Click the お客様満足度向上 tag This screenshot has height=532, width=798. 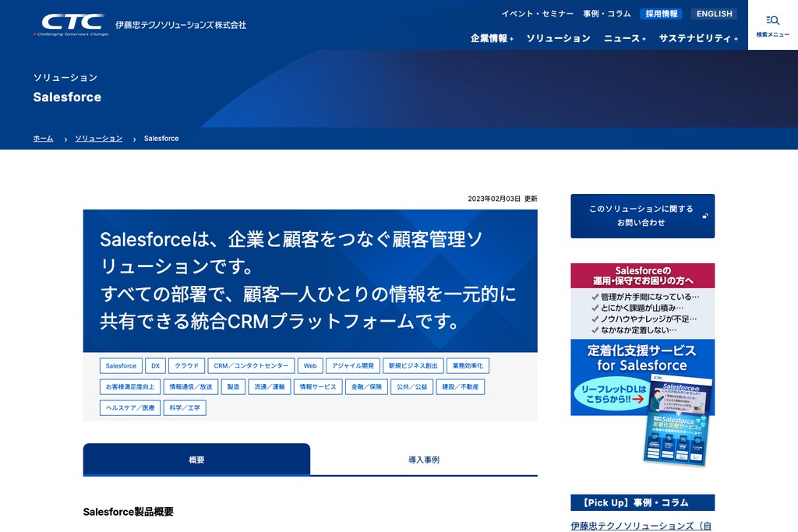[x=130, y=386]
